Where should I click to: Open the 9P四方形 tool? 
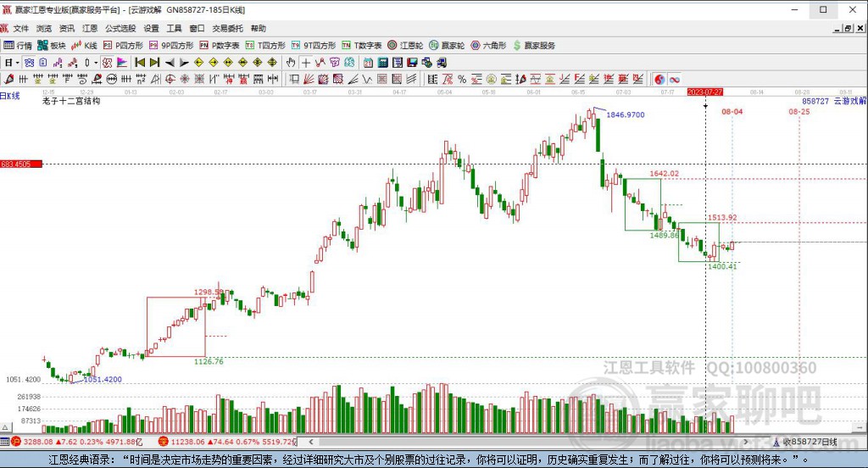point(171,46)
